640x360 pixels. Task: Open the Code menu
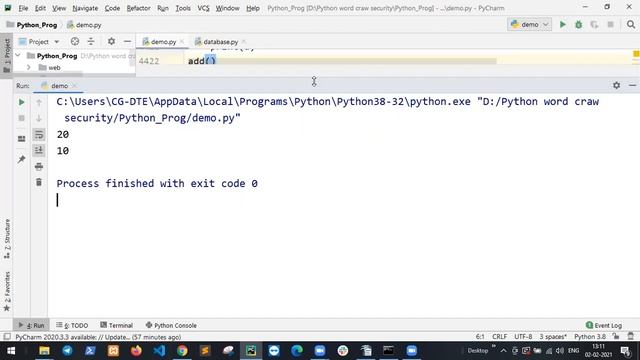coord(112,8)
